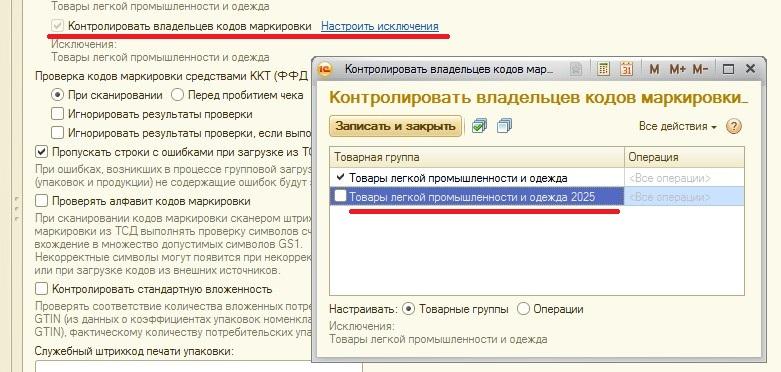Viewport: 781px width, 372px height.
Task: Open 'Настроить исключения' link
Action: point(380,26)
